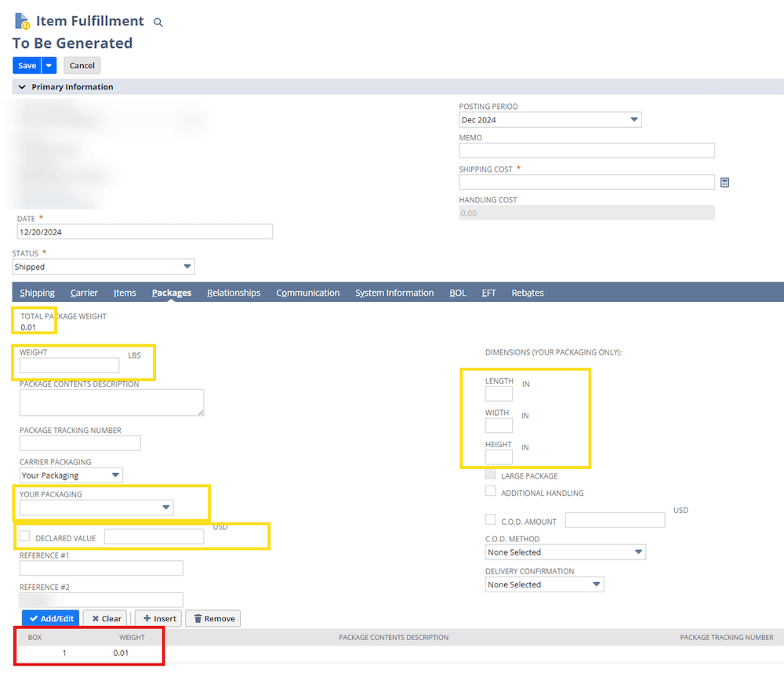Open the Delivery Confirmation dropdown

pos(545,584)
